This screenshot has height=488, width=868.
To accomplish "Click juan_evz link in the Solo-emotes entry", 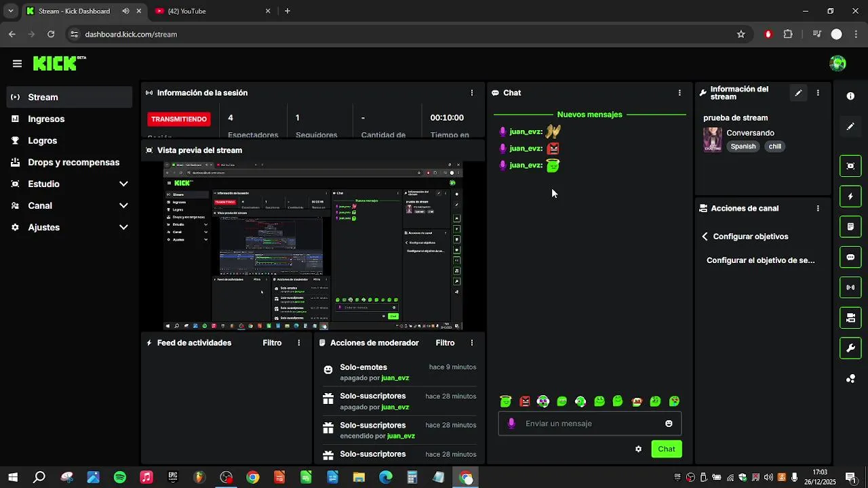I will pyautogui.click(x=395, y=378).
